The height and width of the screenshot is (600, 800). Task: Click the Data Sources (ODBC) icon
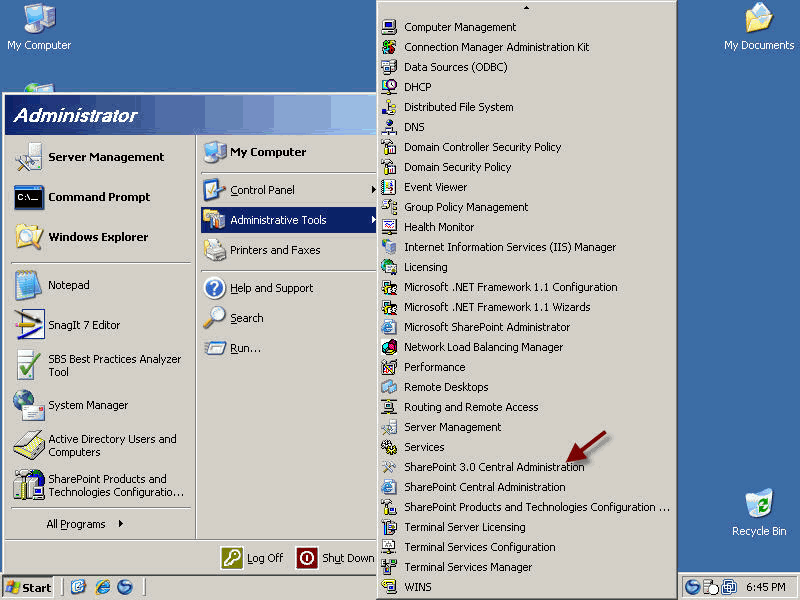coord(389,67)
